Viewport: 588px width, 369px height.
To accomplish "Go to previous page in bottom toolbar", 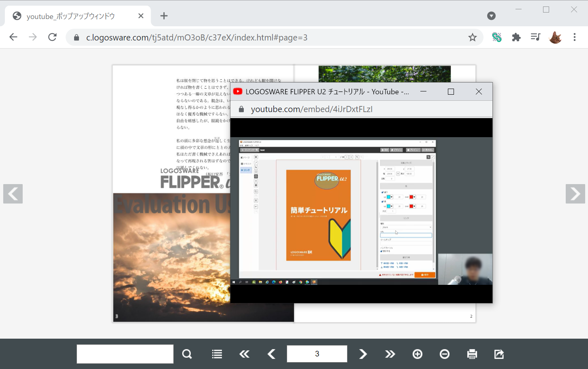I will pos(271,354).
